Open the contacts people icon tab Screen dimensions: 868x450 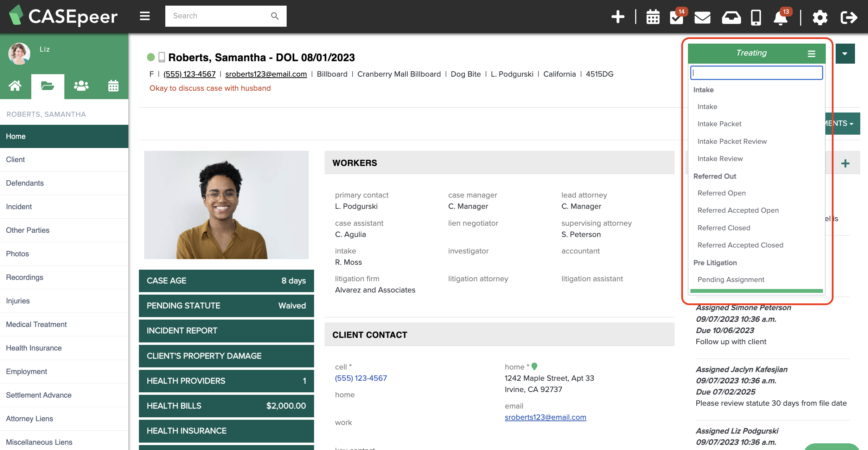(81, 86)
